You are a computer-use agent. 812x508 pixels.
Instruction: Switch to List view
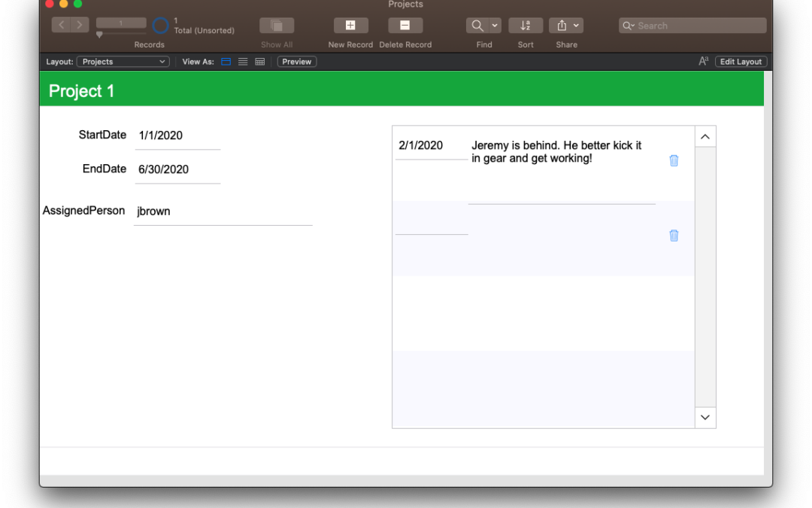click(x=243, y=62)
